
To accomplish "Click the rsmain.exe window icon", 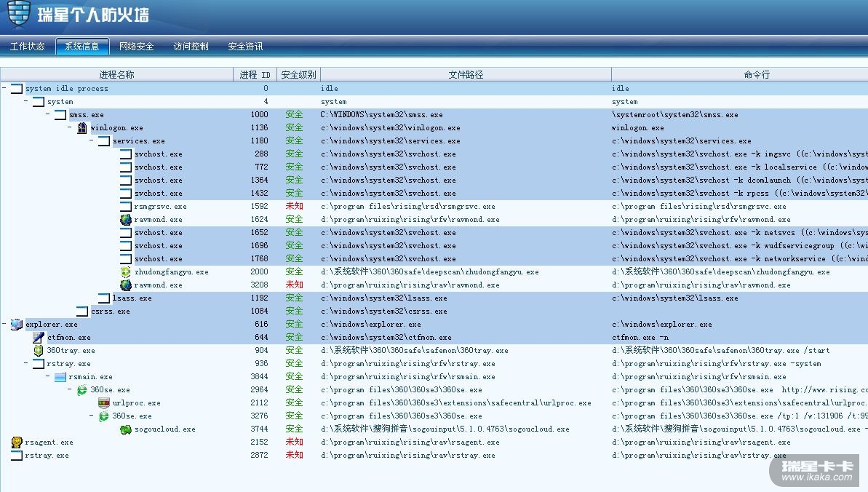I will (x=60, y=377).
